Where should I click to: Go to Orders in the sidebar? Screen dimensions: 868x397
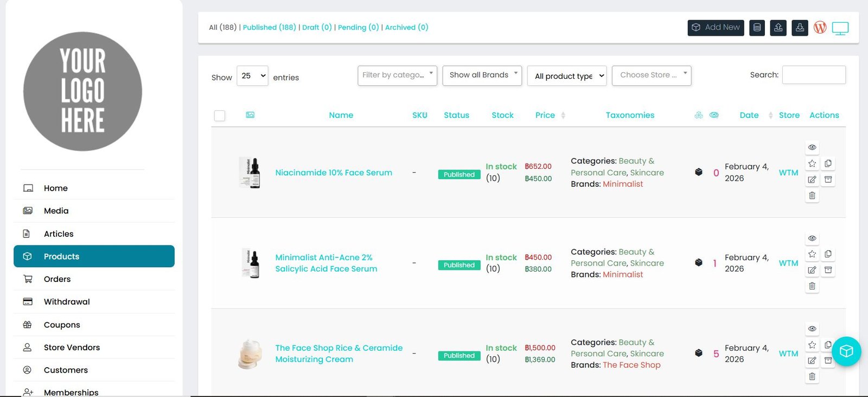[x=57, y=279]
